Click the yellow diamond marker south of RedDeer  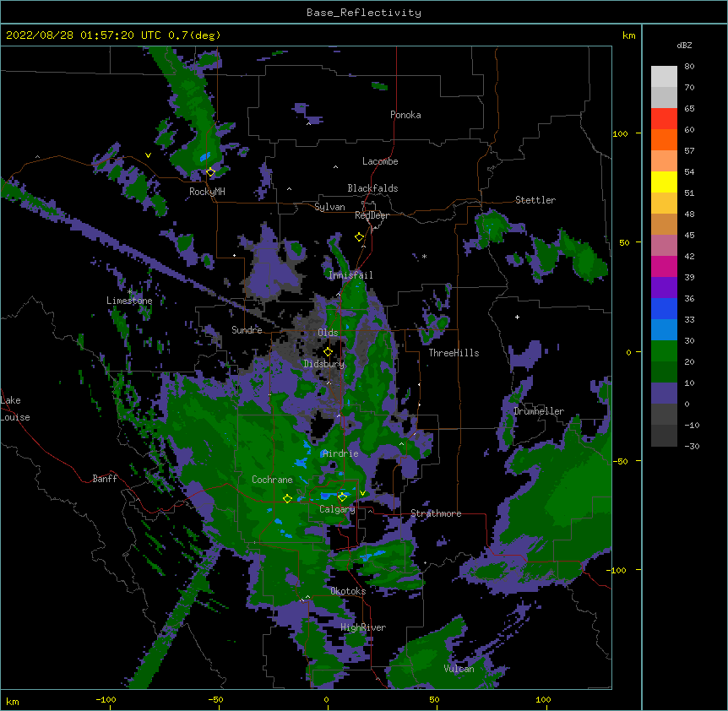click(359, 237)
